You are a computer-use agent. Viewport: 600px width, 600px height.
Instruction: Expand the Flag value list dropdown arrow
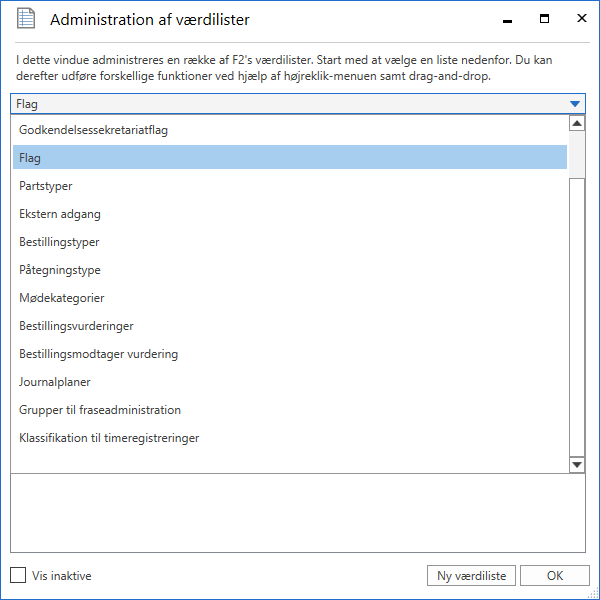pyautogui.click(x=574, y=104)
